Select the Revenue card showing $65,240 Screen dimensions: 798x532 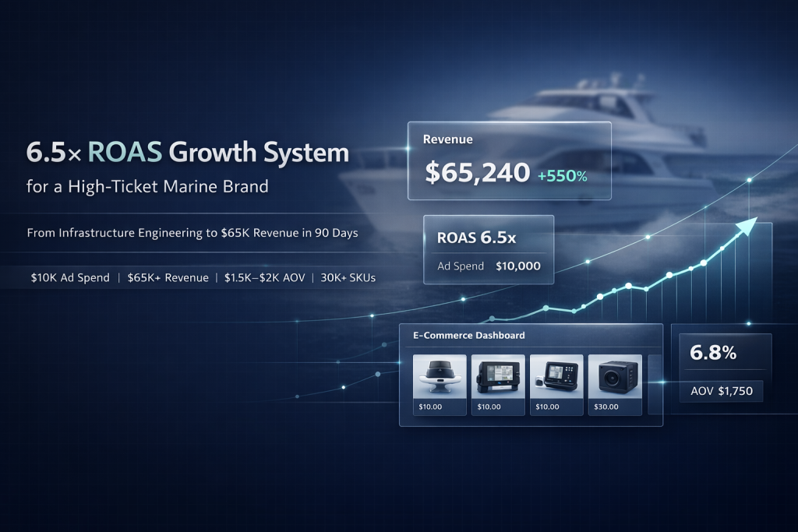click(509, 160)
